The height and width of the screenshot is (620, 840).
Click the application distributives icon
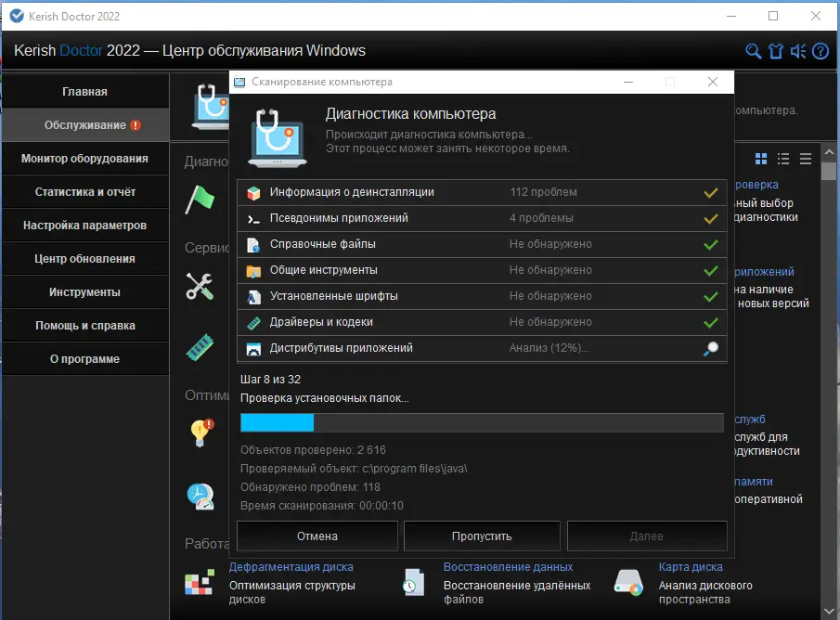coord(253,349)
